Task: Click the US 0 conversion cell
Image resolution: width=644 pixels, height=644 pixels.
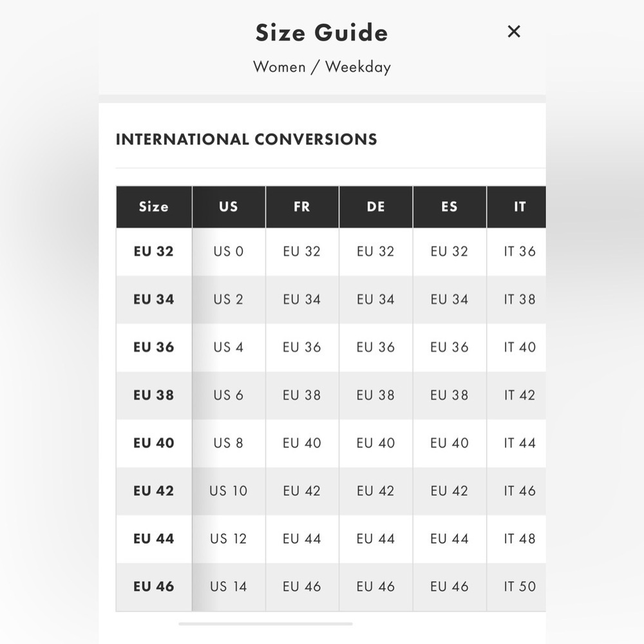Action: 229,251
